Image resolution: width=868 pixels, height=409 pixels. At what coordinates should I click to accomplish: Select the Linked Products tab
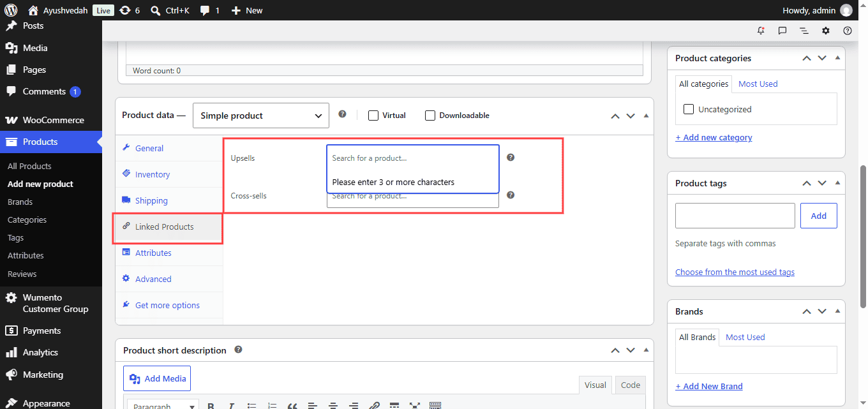click(169, 227)
